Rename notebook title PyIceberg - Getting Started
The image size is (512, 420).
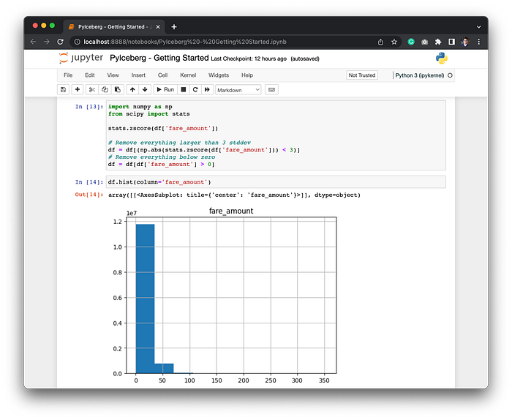159,58
